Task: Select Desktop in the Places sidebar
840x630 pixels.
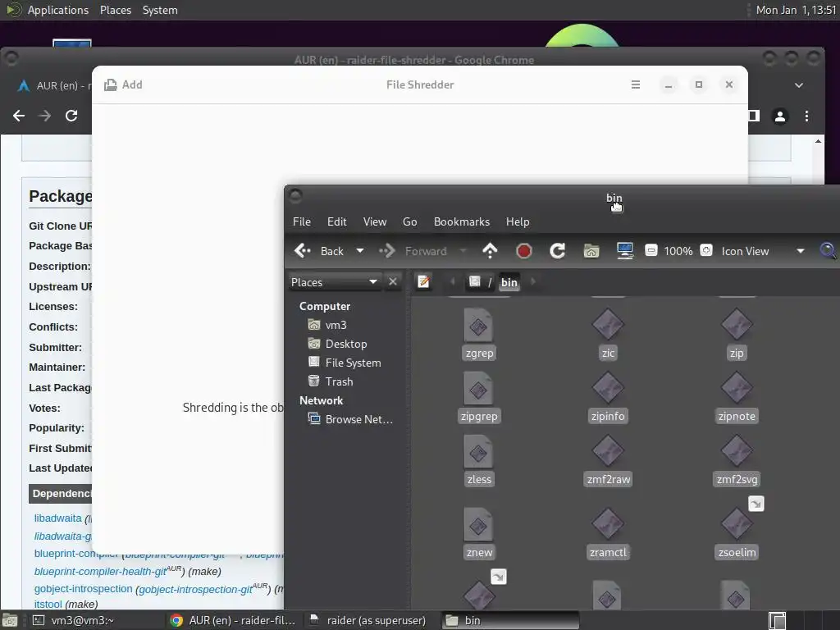Action: [x=338, y=344]
